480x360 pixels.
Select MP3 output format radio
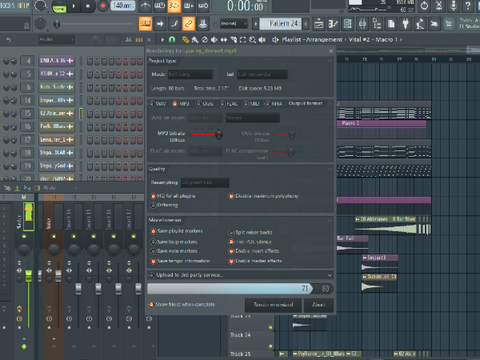[x=175, y=104]
